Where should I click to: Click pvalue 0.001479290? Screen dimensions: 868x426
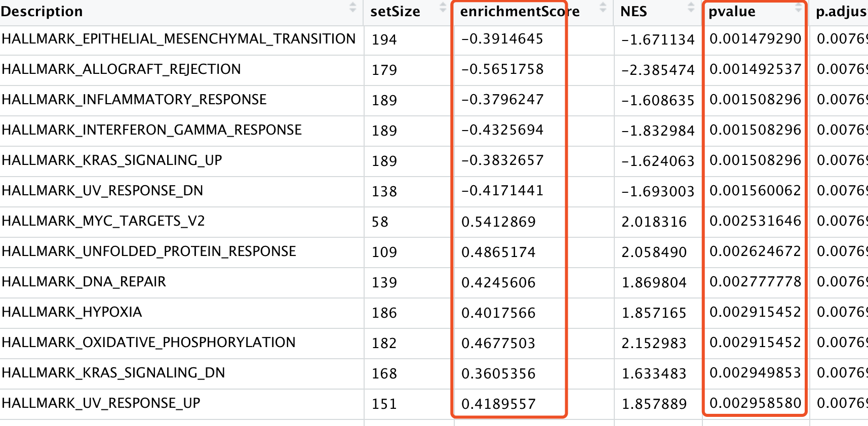click(x=755, y=39)
